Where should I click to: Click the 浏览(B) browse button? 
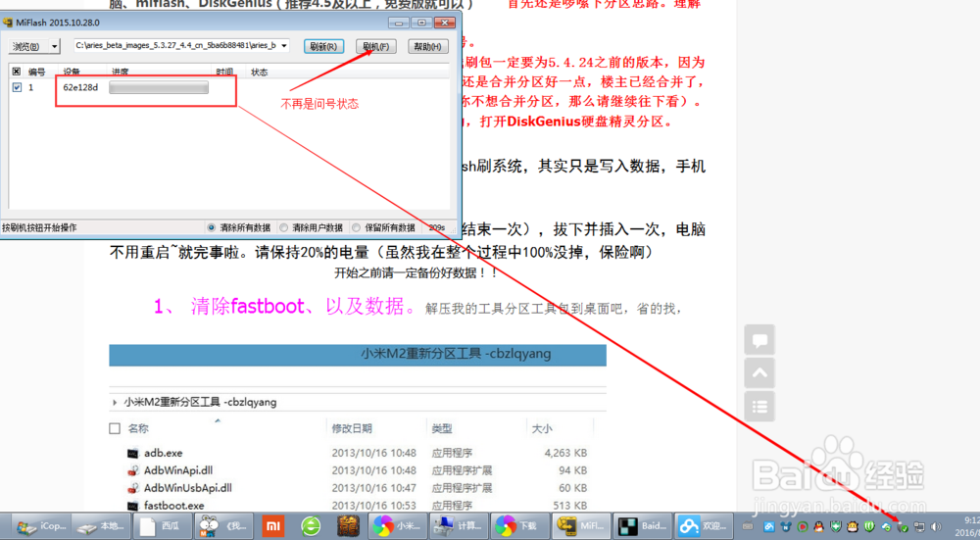coord(28,46)
